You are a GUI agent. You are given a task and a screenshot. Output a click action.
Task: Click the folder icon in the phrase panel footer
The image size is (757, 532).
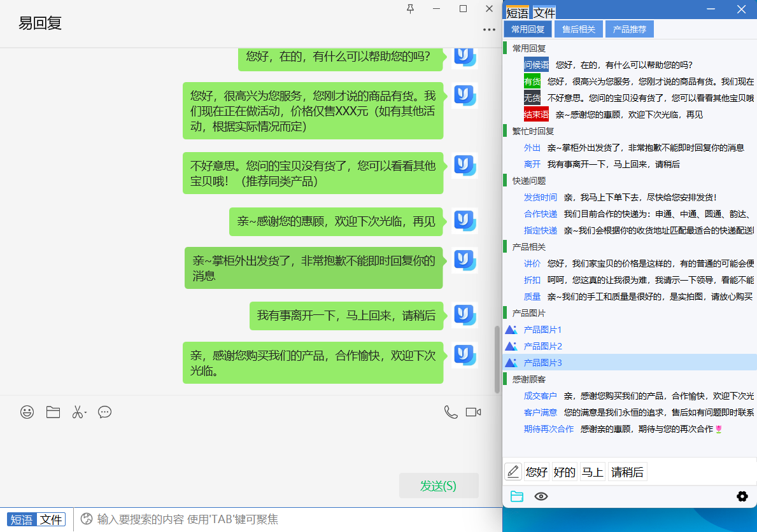pyautogui.click(x=516, y=496)
